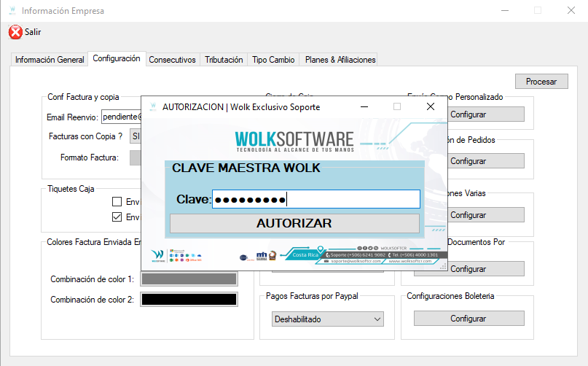This screenshot has width=588, height=366.
Task: Click the Costa Rica location badge
Action: coord(305,254)
